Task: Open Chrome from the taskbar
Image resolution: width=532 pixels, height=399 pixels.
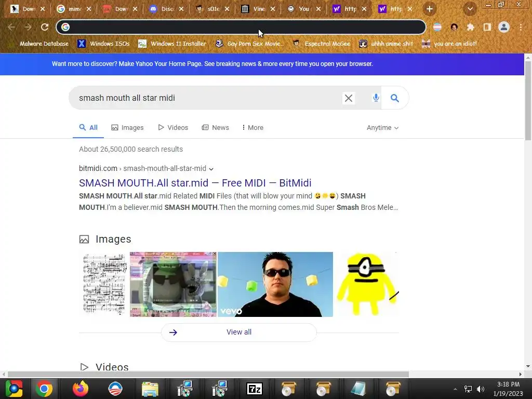Action: 44,389
